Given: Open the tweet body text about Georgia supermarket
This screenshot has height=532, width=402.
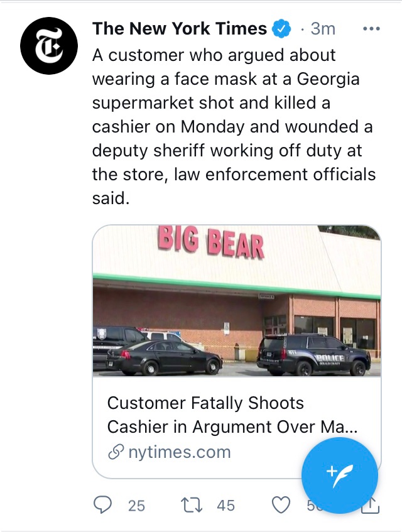Looking at the screenshot, I should 232,127.
